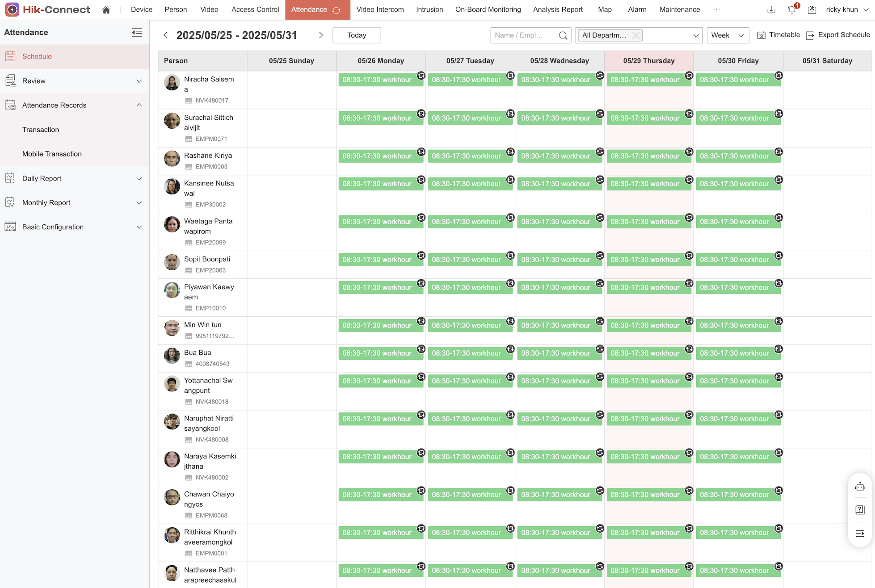Expand the Review section chevron
Image resolution: width=875 pixels, height=588 pixels.
(139, 81)
